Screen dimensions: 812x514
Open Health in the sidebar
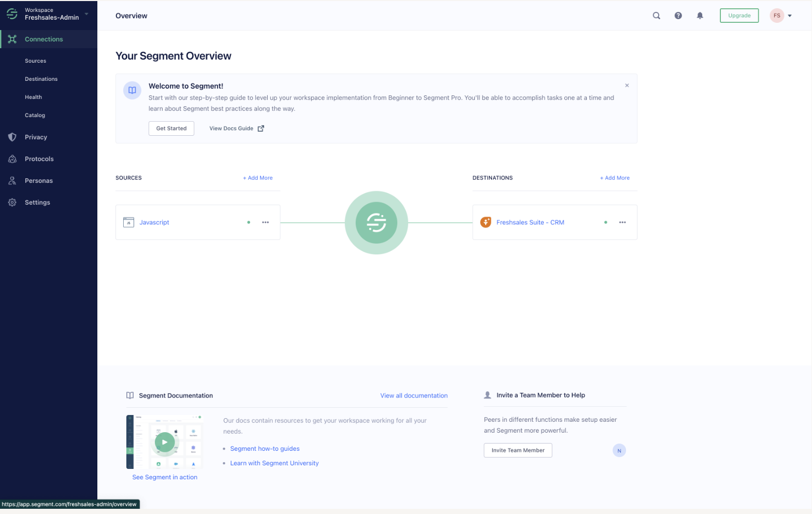(x=34, y=97)
